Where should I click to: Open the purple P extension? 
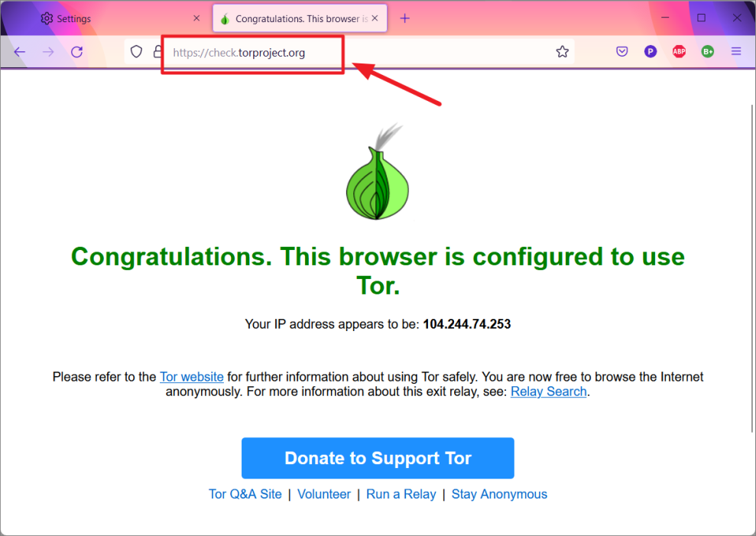click(x=651, y=51)
